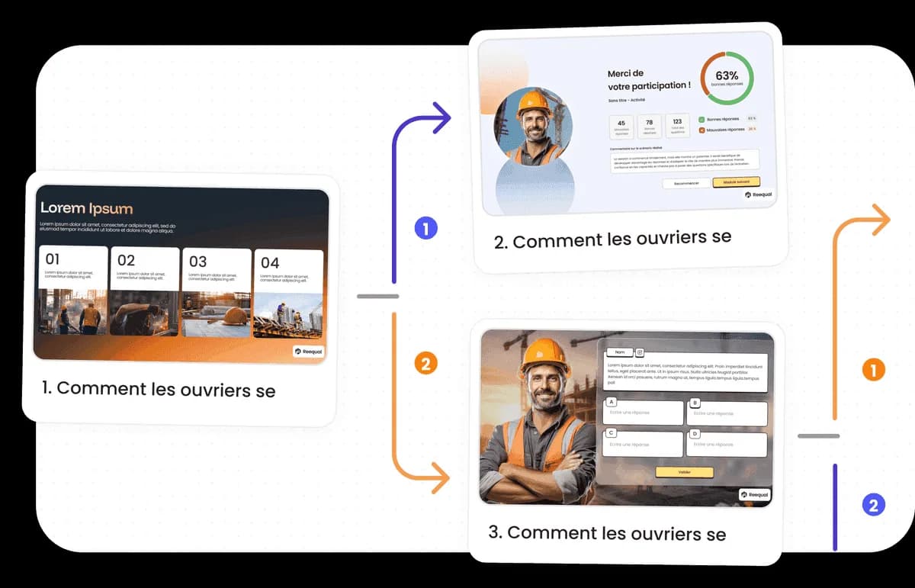915x588 pixels.
Task: Click the 63% circular progress ring
Action: click(x=727, y=78)
